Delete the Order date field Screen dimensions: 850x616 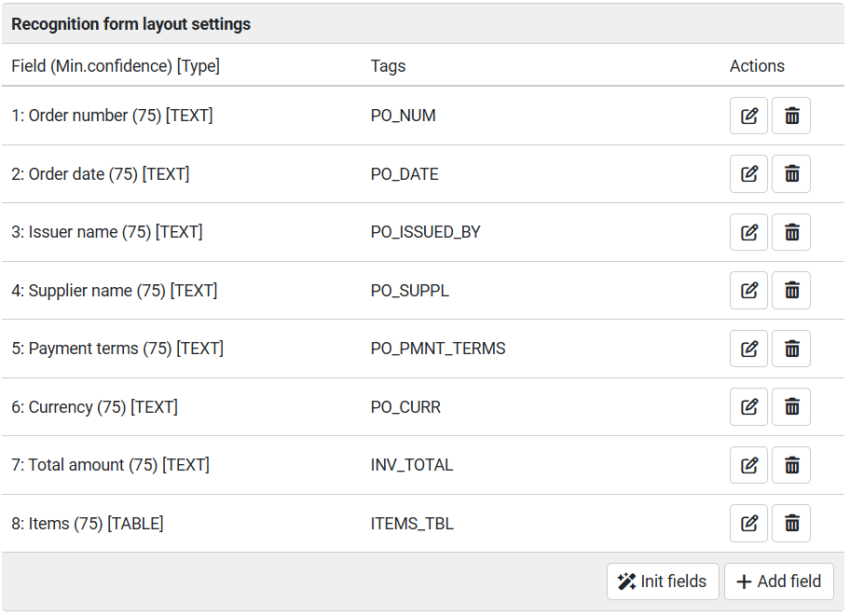[x=791, y=174]
